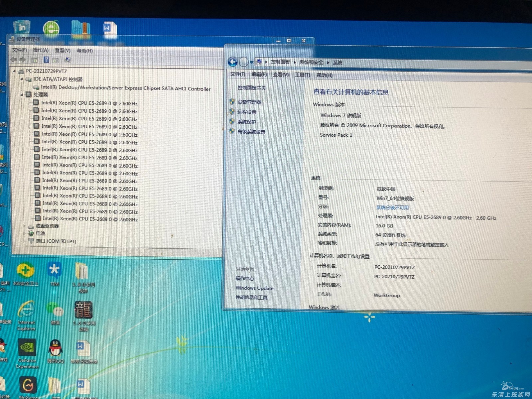Click the WorkGroup workgroup value
This screenshot has height=399, width=532.
(387, 295)
